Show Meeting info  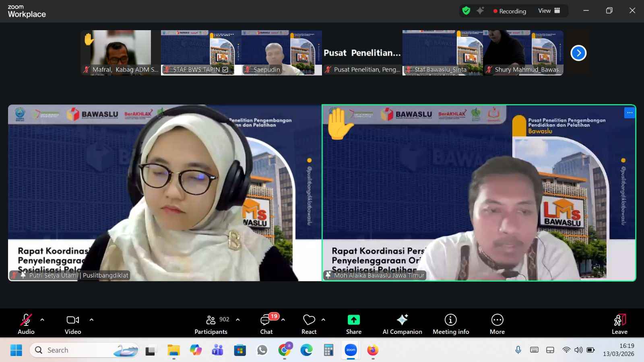[451, 324]
